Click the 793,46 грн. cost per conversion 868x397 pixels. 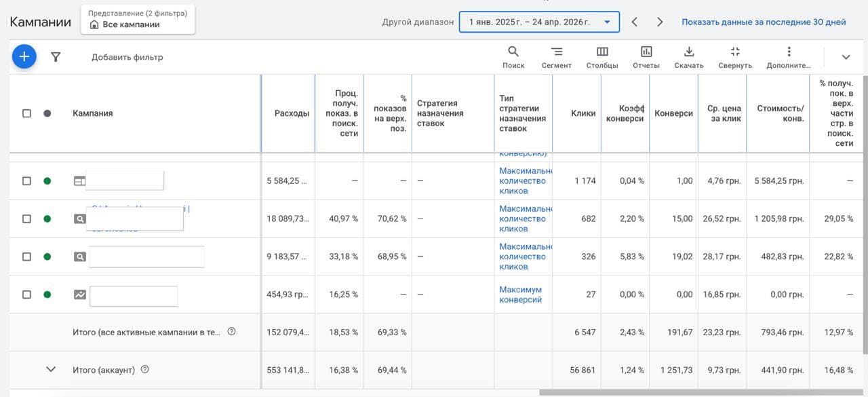780,333
